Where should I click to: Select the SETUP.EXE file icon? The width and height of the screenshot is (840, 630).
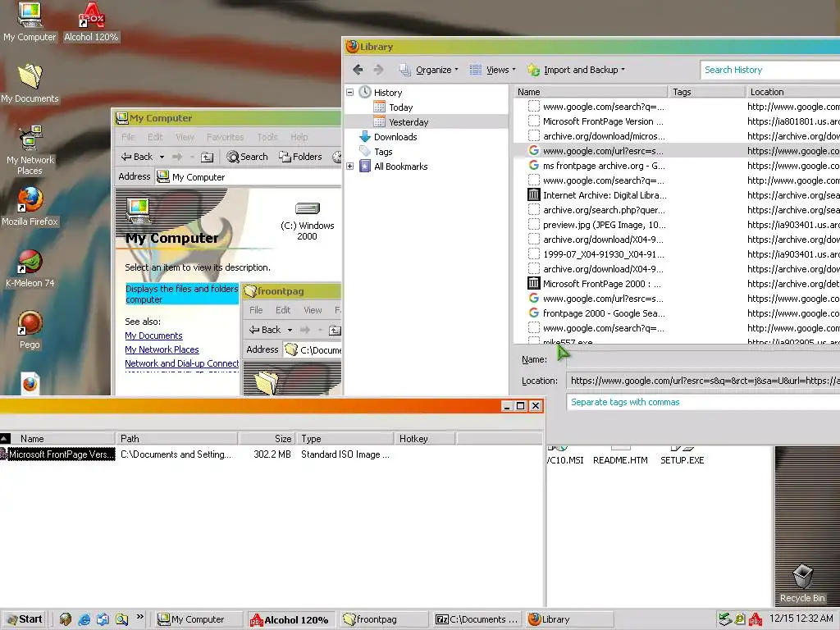682,456
